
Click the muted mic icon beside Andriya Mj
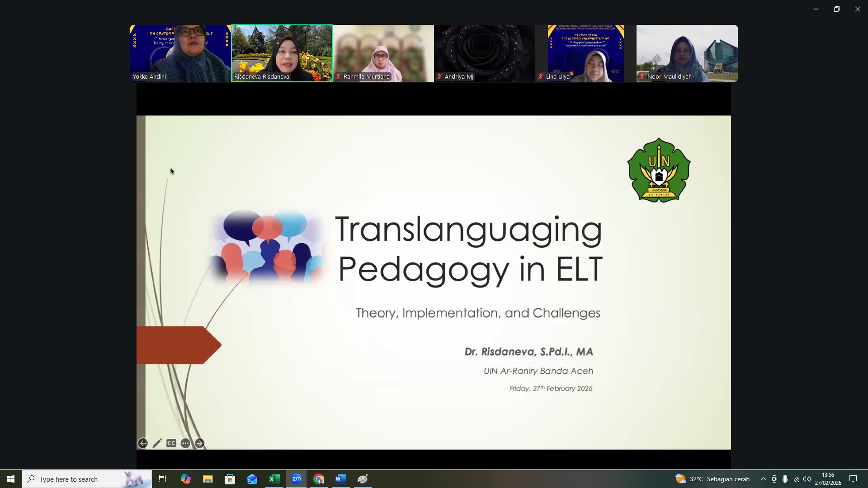point(439,77)
